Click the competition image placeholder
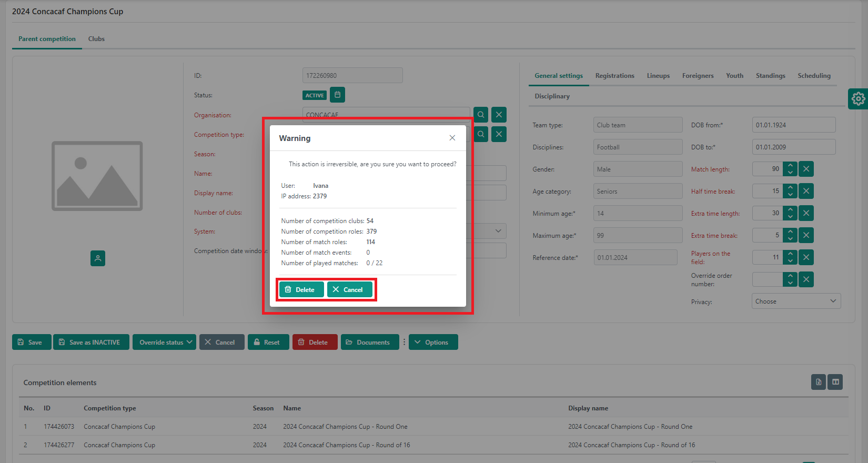Image resolution: width=868 pixels, height=463 pixels. [x=97, y=176]
